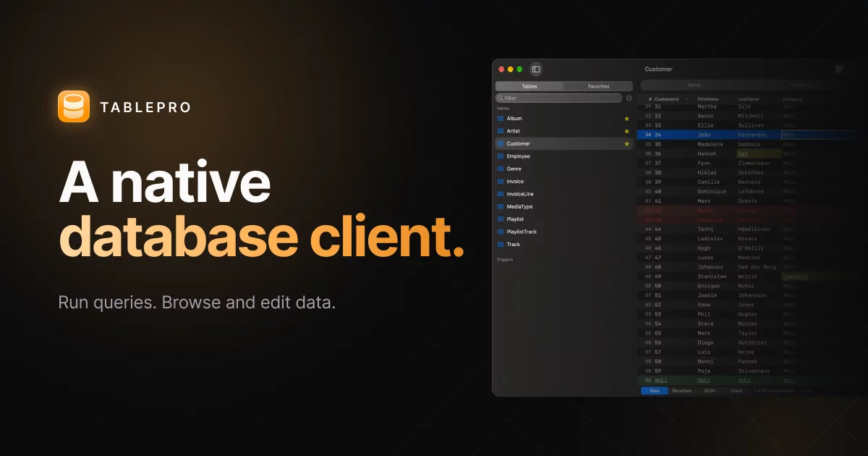The image size is (868, 456).
Task: Select the Stanisław first name cell
Action: 713,276
